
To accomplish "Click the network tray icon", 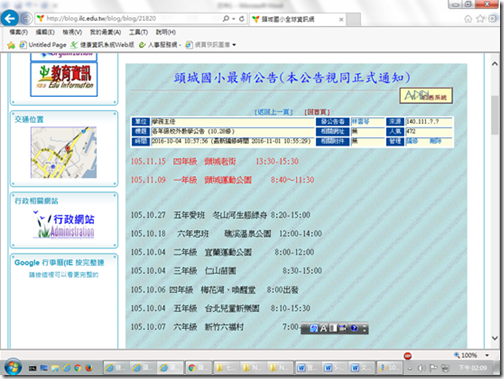I will click(x=445, y=368).
